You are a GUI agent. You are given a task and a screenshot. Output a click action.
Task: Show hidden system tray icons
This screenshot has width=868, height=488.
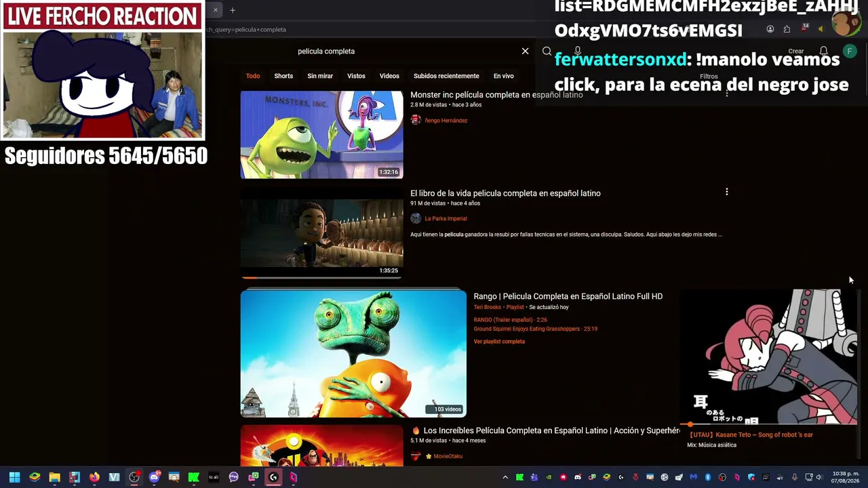click(505, 477)
